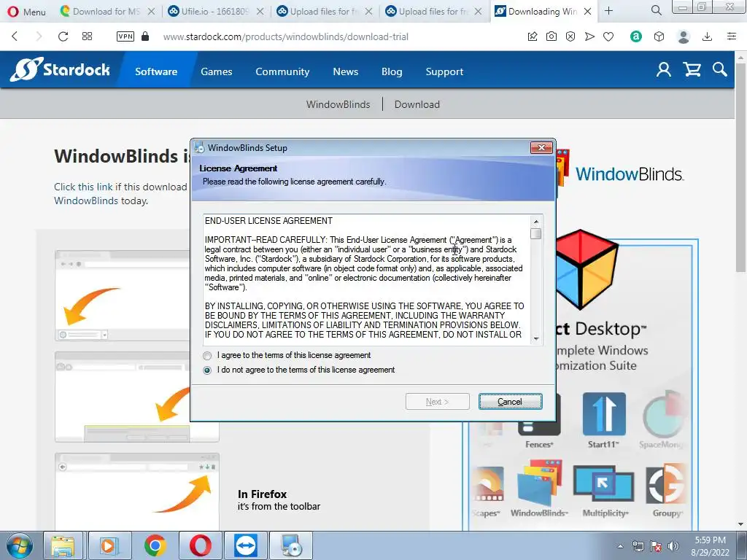Open the green 'a' extension icon

click(635, 36)
